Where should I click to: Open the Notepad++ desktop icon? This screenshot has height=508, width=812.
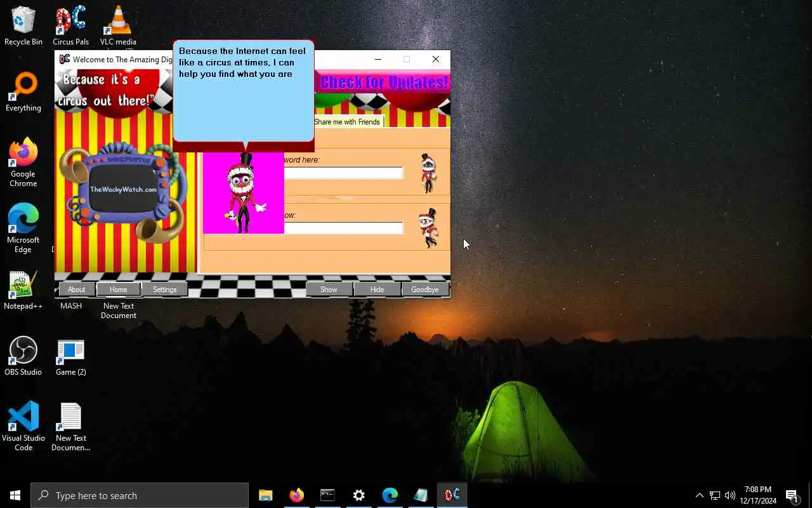click(x=23, y=290)
